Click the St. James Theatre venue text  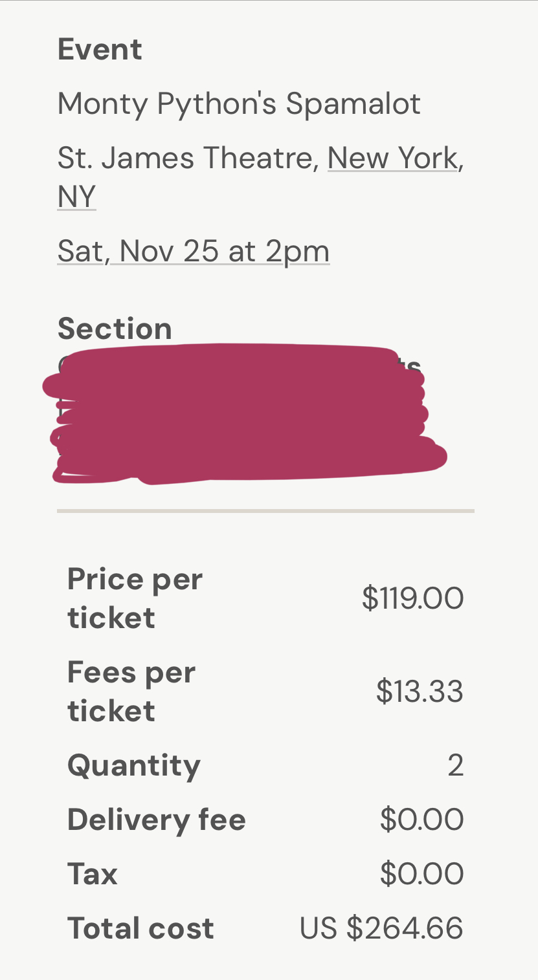click(188, 158)
